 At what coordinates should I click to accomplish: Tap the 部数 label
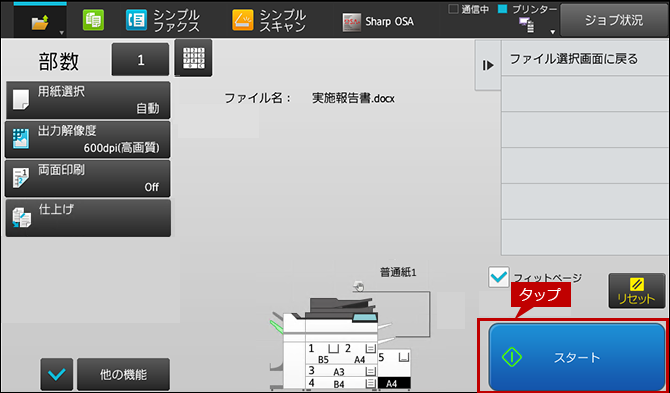(59, 62)
